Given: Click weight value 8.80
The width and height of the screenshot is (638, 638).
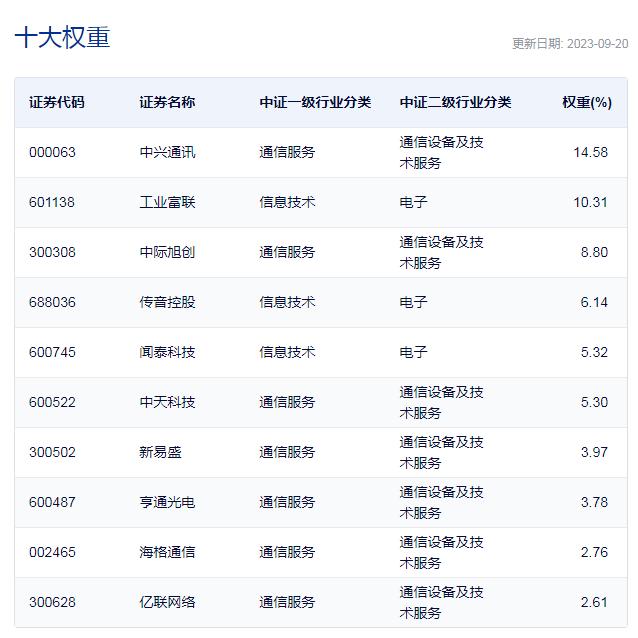Looking at the screenshot, I should pyautogui.click(x=594, y=252).
